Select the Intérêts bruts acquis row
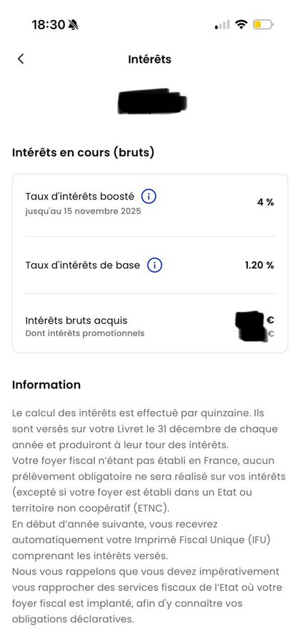The height and width of the screenshot is (644, 300). pyautogui.click(x=150, y=326)
